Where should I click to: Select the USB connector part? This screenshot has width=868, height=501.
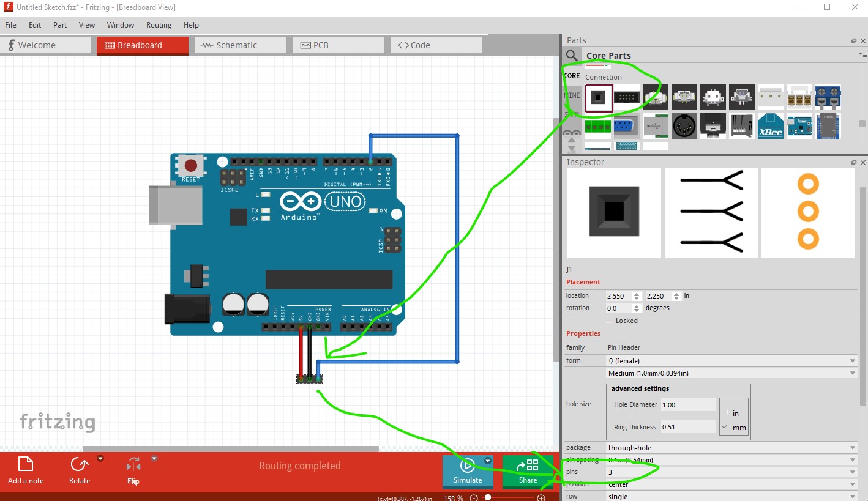coord(656,126)
